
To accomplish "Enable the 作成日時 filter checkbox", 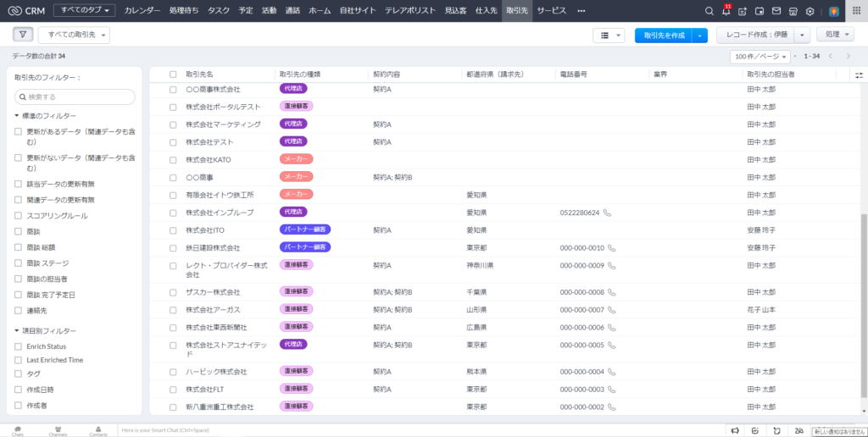I will click(19, 390).
